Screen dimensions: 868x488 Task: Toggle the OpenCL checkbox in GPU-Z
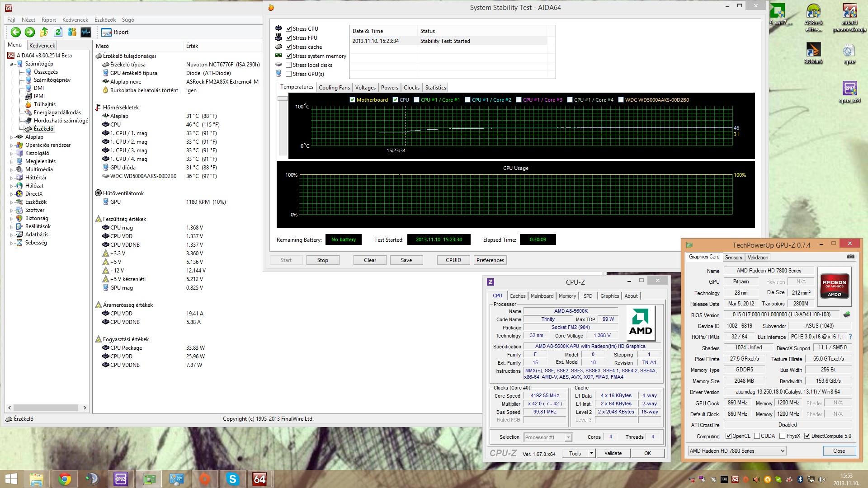[728, 436]
